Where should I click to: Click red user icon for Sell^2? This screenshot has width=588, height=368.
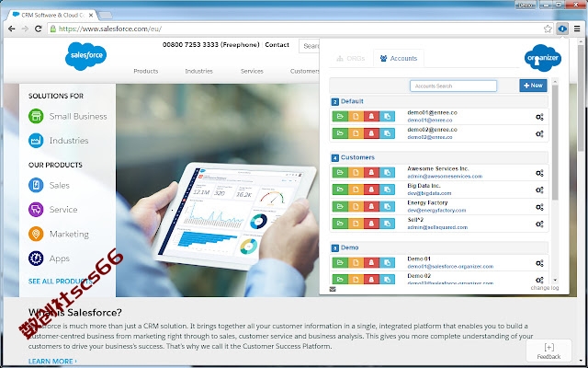pos(371,224)
